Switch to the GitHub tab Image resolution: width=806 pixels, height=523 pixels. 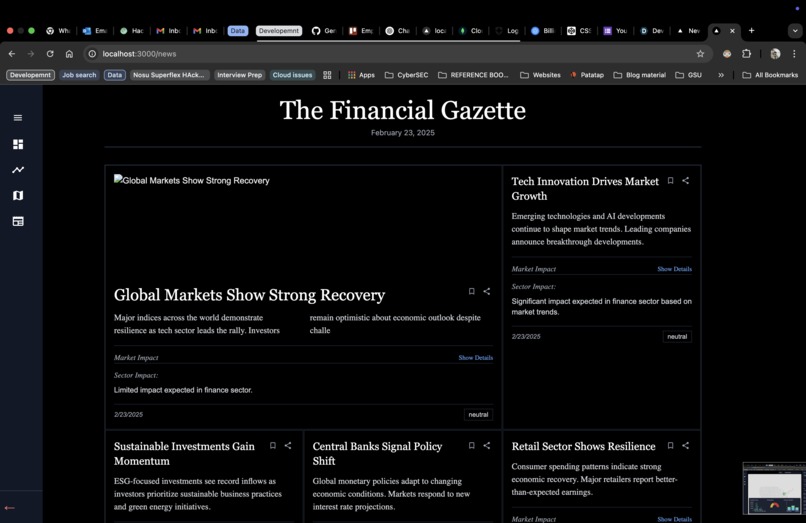tap(324, 31)
